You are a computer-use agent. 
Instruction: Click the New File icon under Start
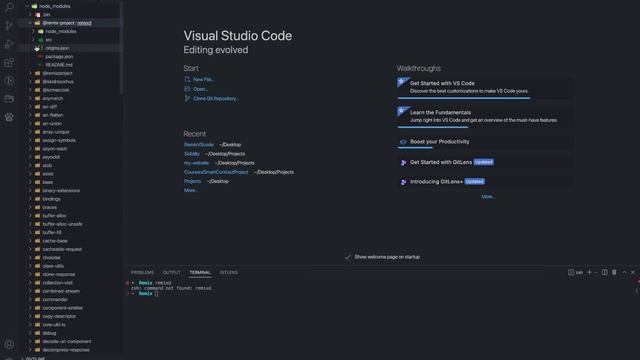tap(187, 79)
